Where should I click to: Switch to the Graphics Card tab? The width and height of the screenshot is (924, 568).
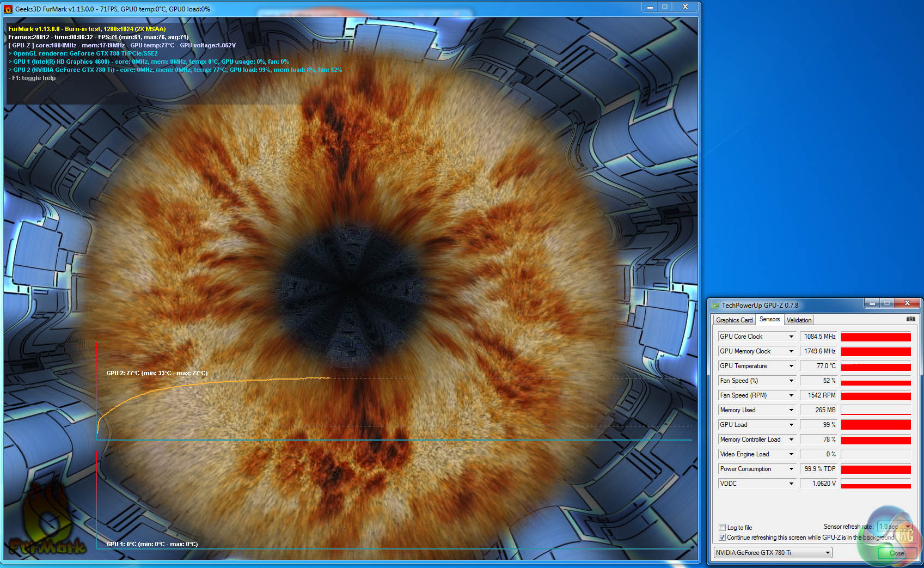tap(734, 320)
